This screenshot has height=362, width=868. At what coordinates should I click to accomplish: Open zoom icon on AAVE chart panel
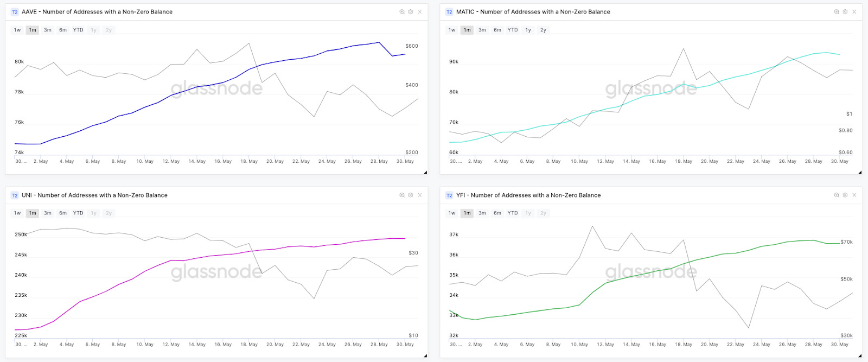[402, 12]
